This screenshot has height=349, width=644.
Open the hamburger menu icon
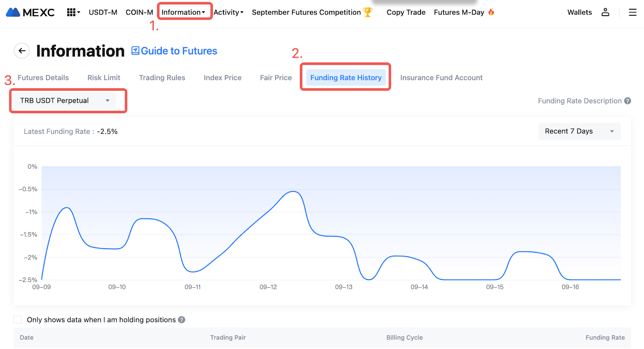[632, 12]
